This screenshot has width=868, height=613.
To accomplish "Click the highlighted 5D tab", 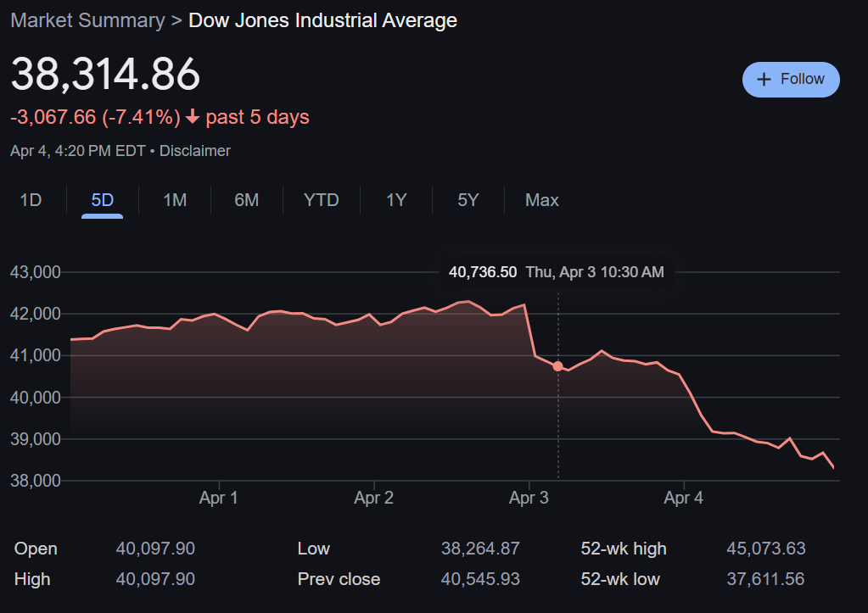I will (102, 200).
